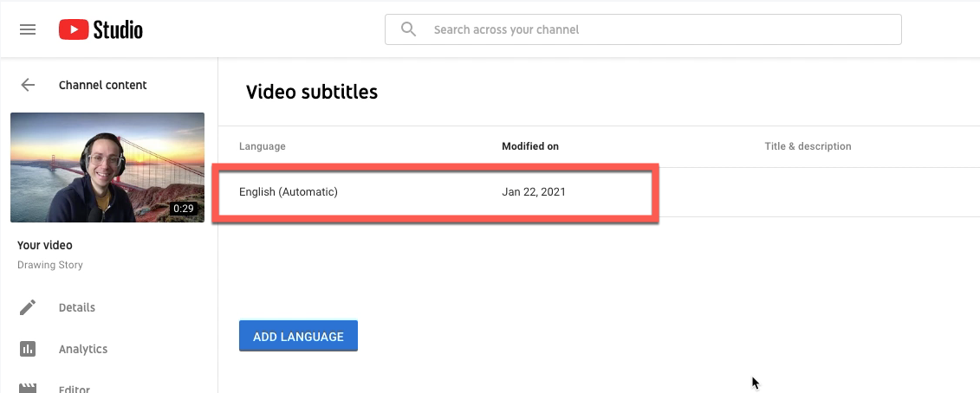Click the Details pencil icon
Viewport: 980px width, 393px height.
pyautogui.click(x=28, y=307)
